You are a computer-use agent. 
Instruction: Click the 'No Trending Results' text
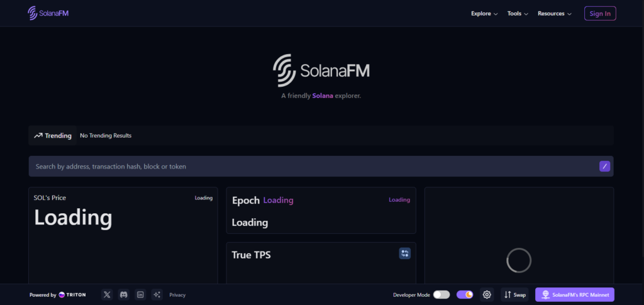point(106,135)
